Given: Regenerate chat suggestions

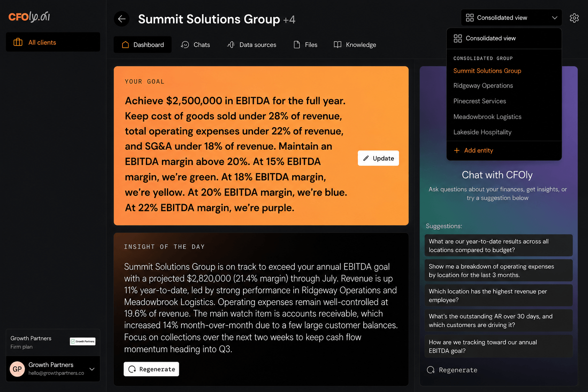Looking at the screenshot, I should click(x=452, y=370).
